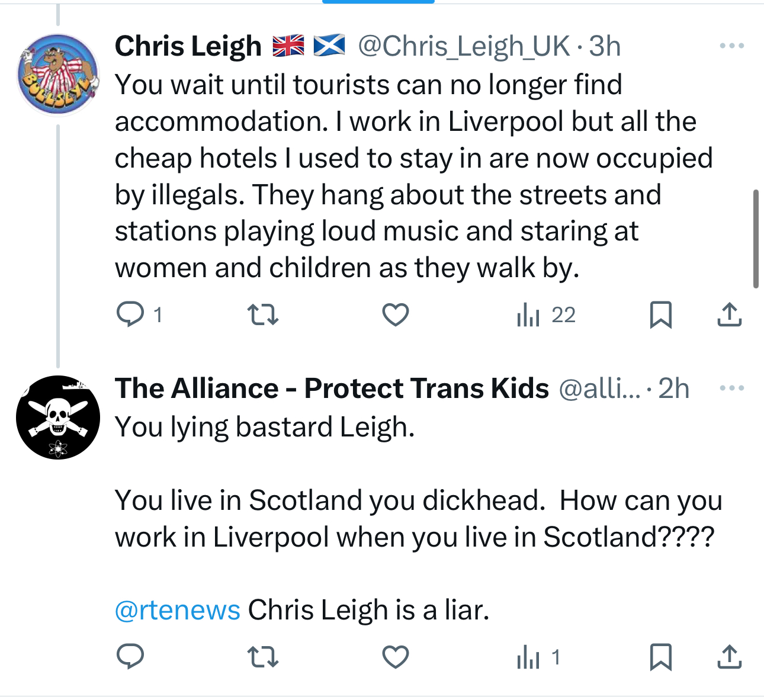Image resolution: width=764 pixels, height=700 pixels.
Task: Bookmark Chris Leigh's tweet
Action: [x=660, y=314]
